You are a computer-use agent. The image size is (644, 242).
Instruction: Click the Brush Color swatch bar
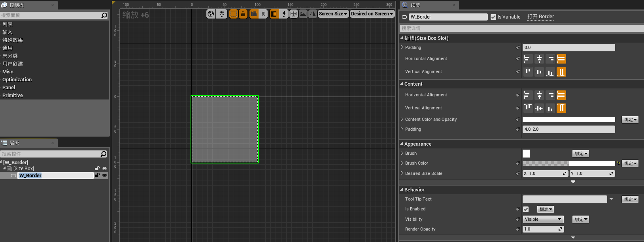(569, 163)
